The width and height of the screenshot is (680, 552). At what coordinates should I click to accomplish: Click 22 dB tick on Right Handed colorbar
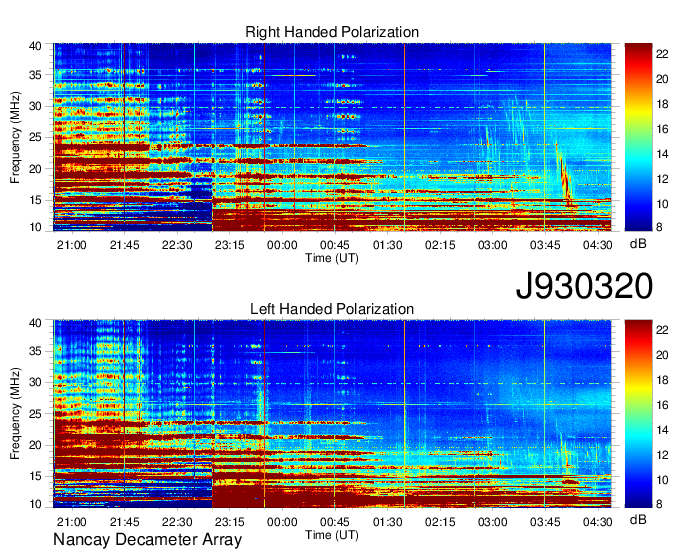(662, 54)
